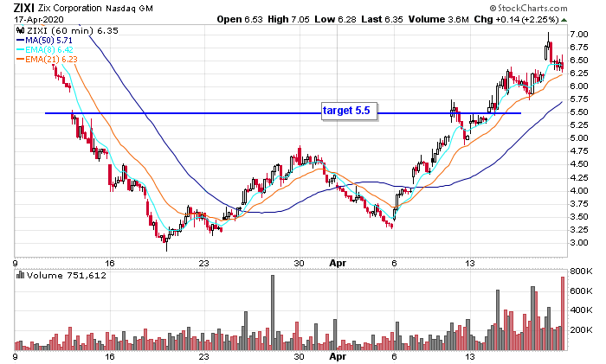This screenshot has width=606, height=364.
Task: Click the High 7.05 value
Action: [288, 19]
